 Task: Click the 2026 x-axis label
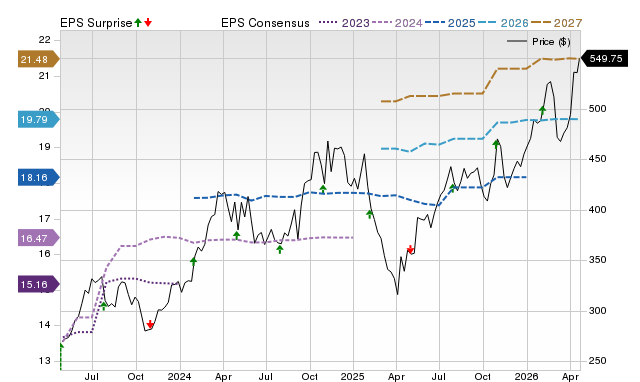click(x=527, y=376)
